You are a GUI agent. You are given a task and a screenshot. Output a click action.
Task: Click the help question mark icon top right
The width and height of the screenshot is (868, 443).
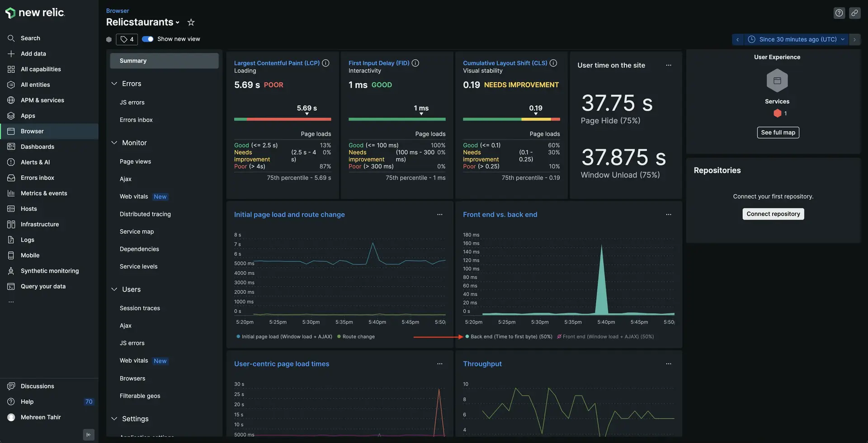tap(839, 13)
